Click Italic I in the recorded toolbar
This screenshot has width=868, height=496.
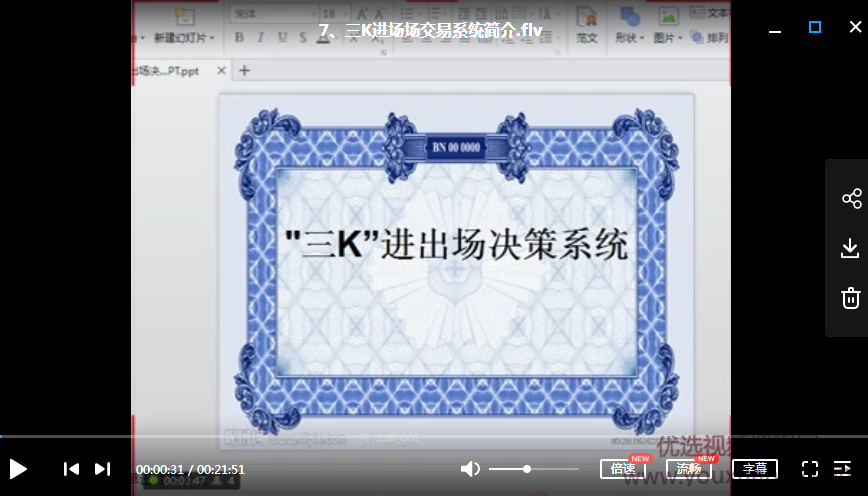(x=260, y=37)
